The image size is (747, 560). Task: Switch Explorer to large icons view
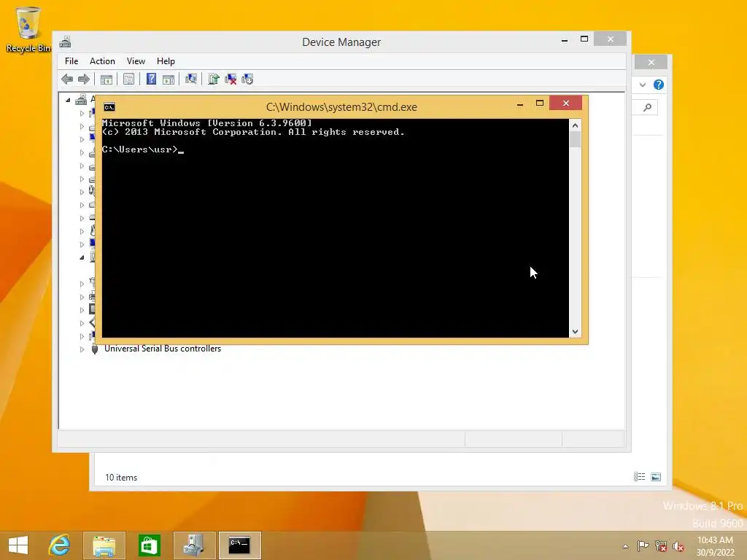click(x=656, y=477)
